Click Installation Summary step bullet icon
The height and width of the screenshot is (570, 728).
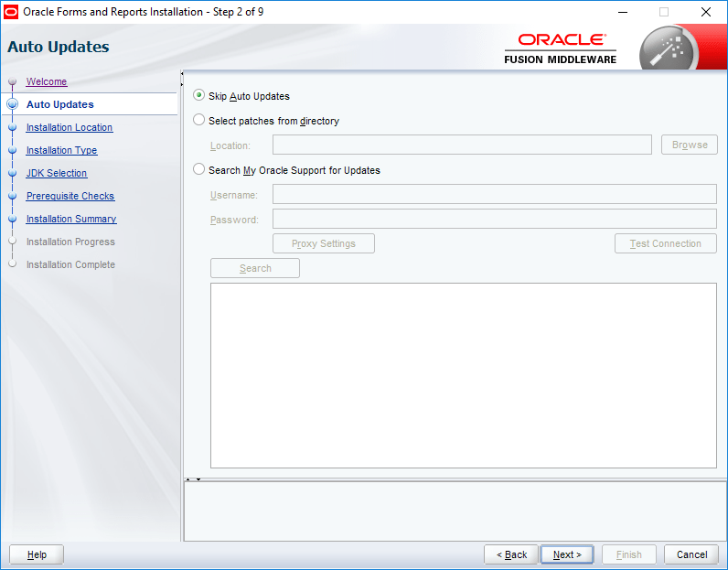click(13, 219)
